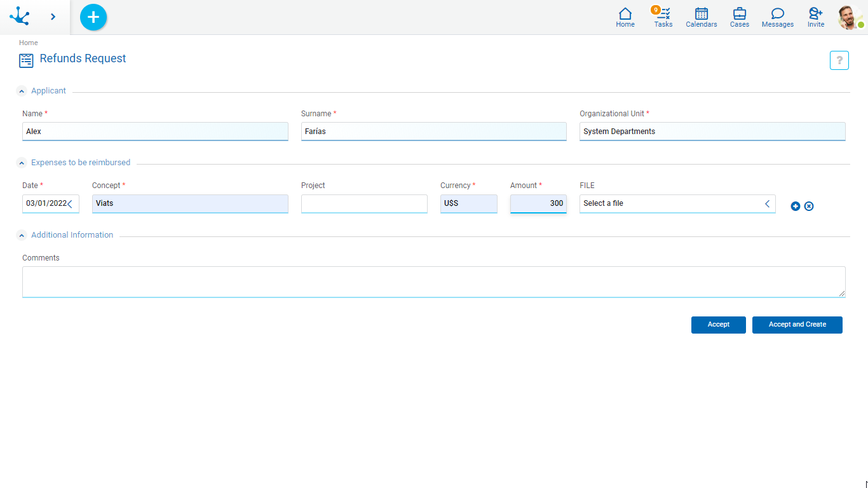
Task: Open the Messages icon
Action: (777, 17)
